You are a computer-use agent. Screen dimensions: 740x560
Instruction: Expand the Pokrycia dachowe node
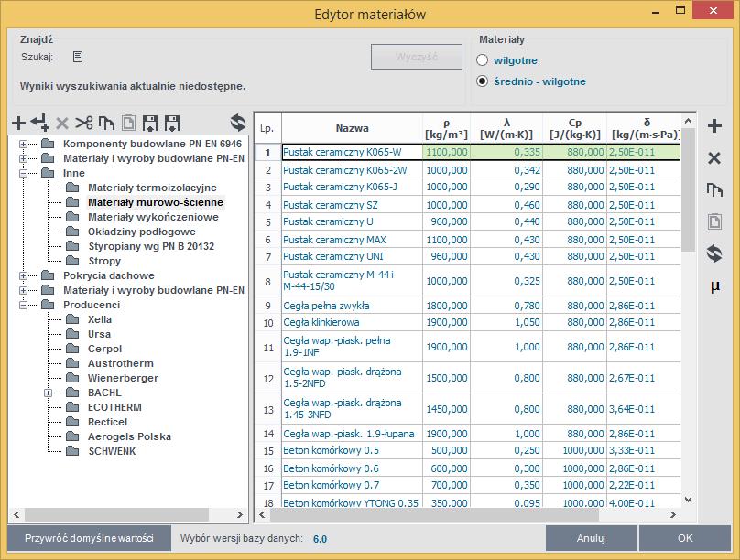pos(23,275)
